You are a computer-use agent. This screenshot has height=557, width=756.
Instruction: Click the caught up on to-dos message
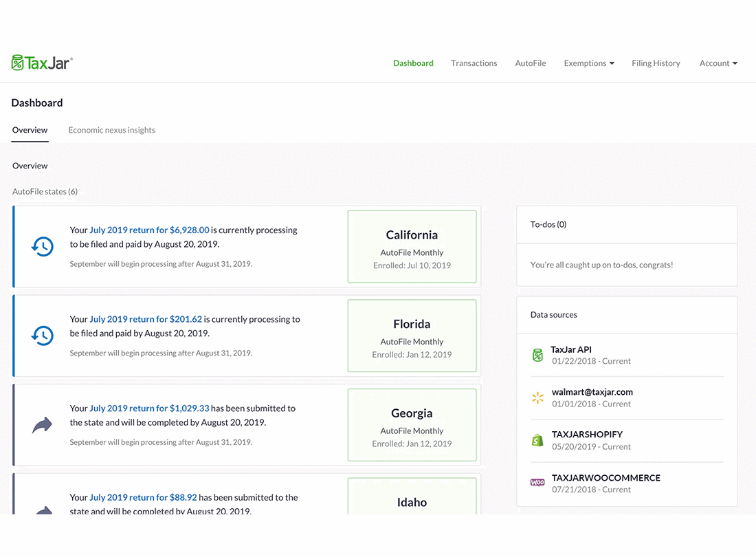pos(601,265)
